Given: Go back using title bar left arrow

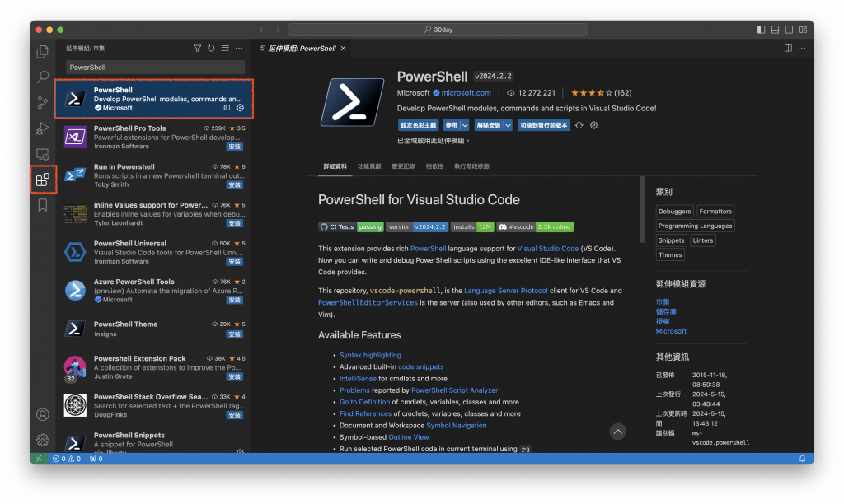Looking at the screenshot, I should 263,30.
